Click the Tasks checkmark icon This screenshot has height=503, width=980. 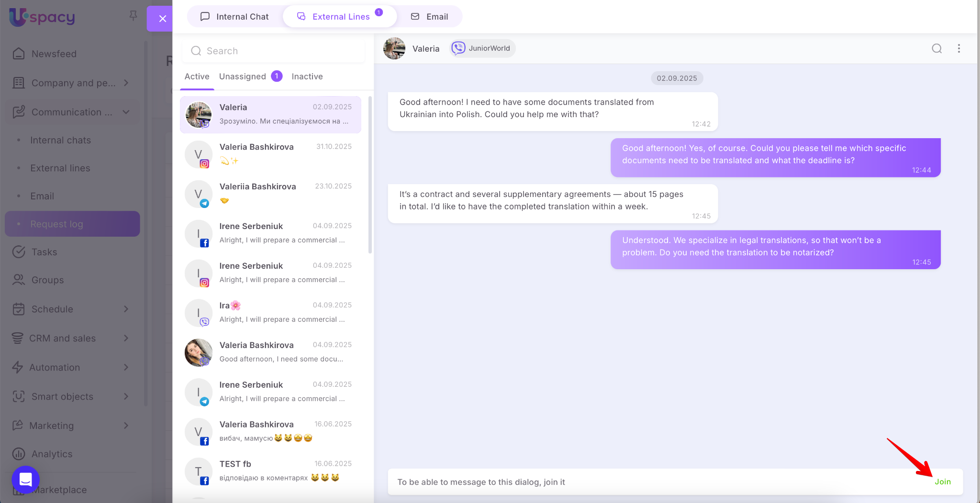pos(19,252)
